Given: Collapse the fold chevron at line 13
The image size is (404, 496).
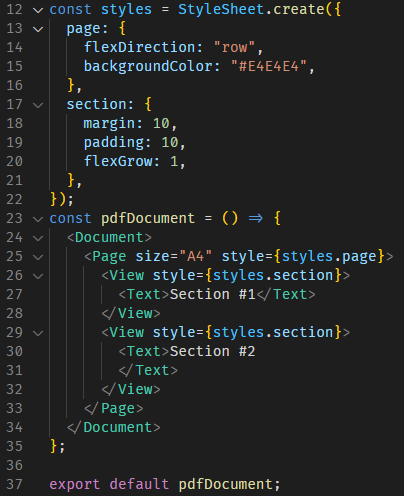Looking at the screenshot, I should [38, 29].
